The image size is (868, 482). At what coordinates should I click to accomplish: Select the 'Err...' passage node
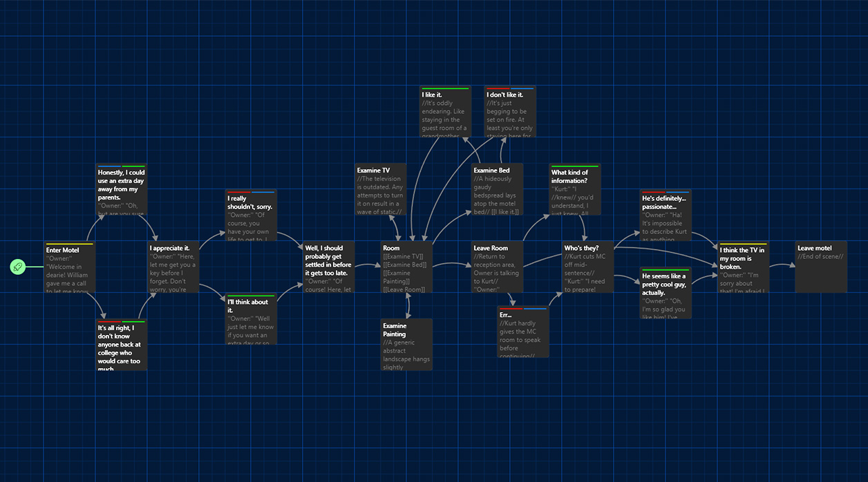[523, 332]
